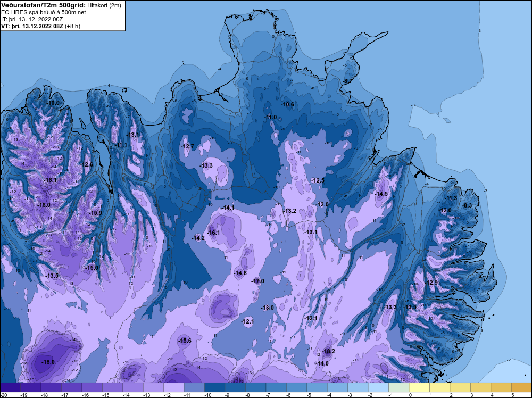Select the orange legend swatch right of 5
532x398 pixels.
(521, 387)
